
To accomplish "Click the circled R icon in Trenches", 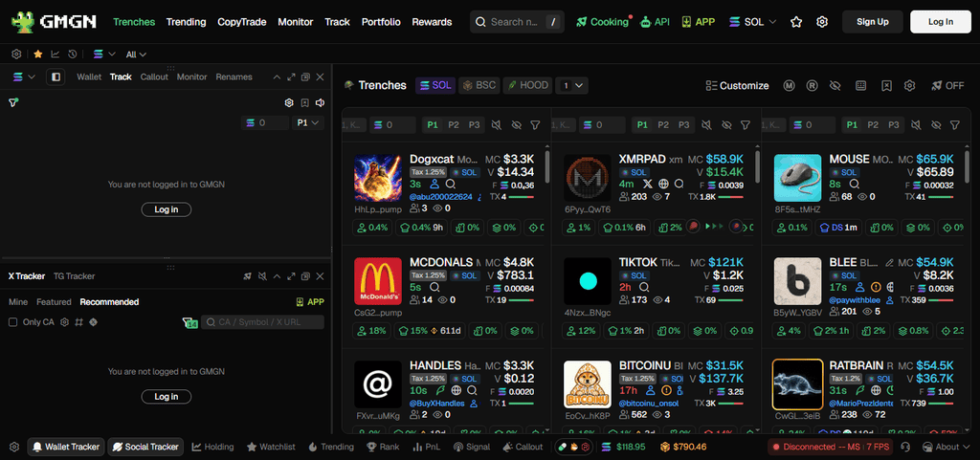I will 812,85.
